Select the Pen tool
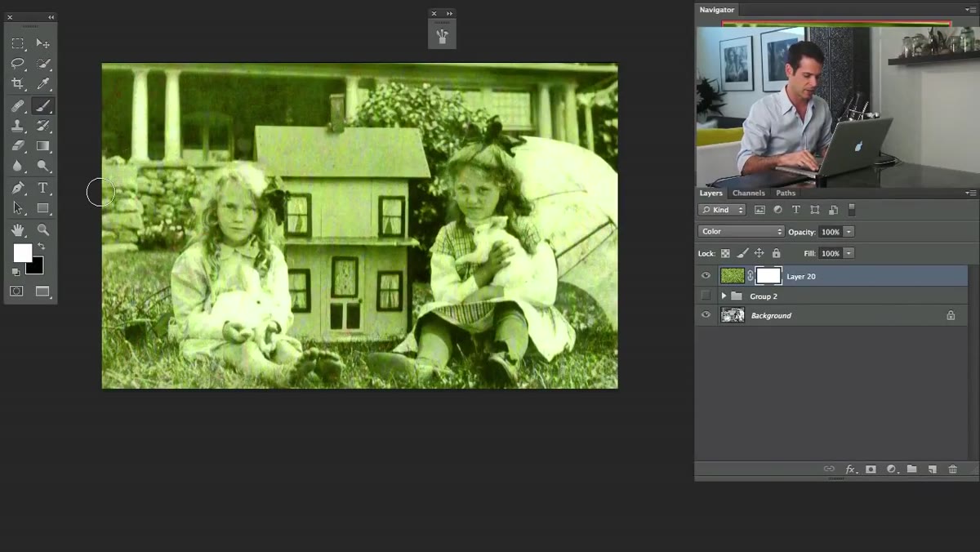Image resolution: width=980 pixels, height=552 pixels. click(x=17, y=188)
